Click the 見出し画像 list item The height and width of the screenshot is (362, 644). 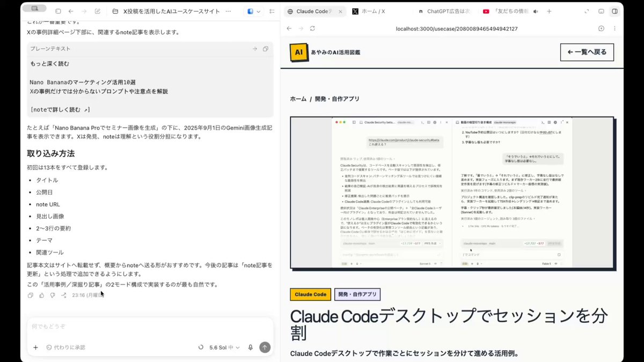click(x=49, y=216)
